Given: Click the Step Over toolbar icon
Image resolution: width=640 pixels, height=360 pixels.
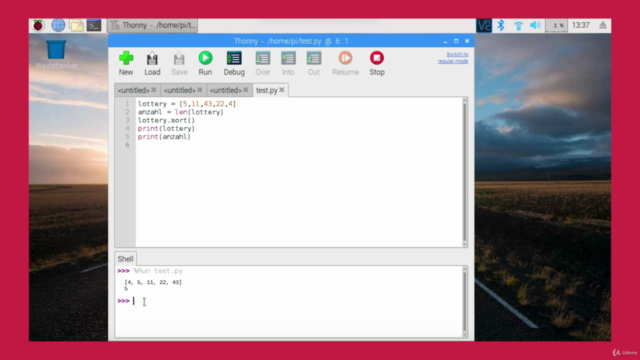Looking at the screenshot, I should point(262,63).
